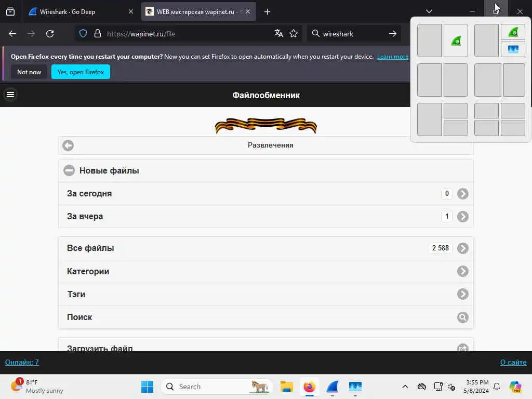Open За вчера file list
This screenshot has width=532, height=399.
point(265,217)
